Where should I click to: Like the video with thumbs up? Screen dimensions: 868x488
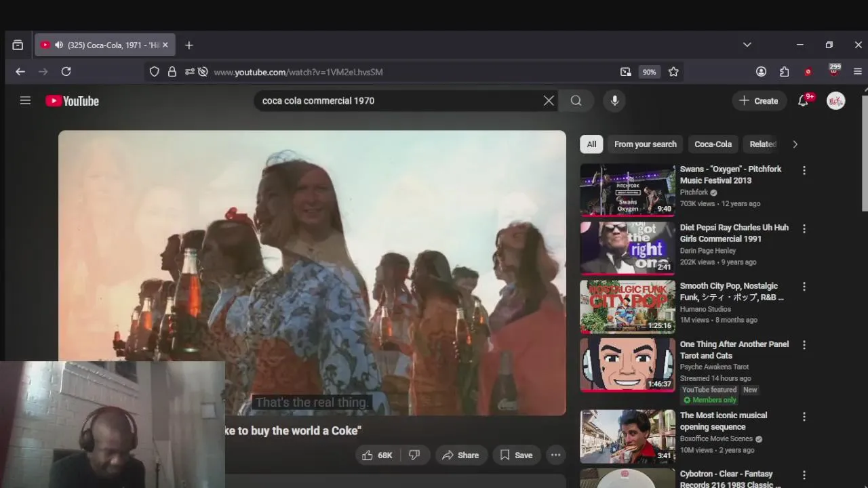coord(377,455)
